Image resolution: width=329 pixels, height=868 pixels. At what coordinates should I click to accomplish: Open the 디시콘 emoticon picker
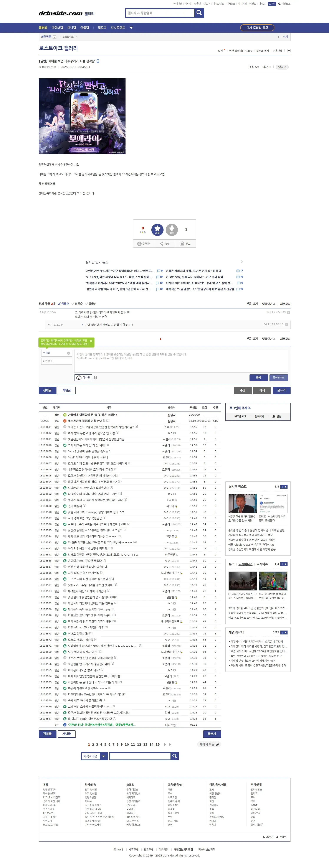(83, 378)
